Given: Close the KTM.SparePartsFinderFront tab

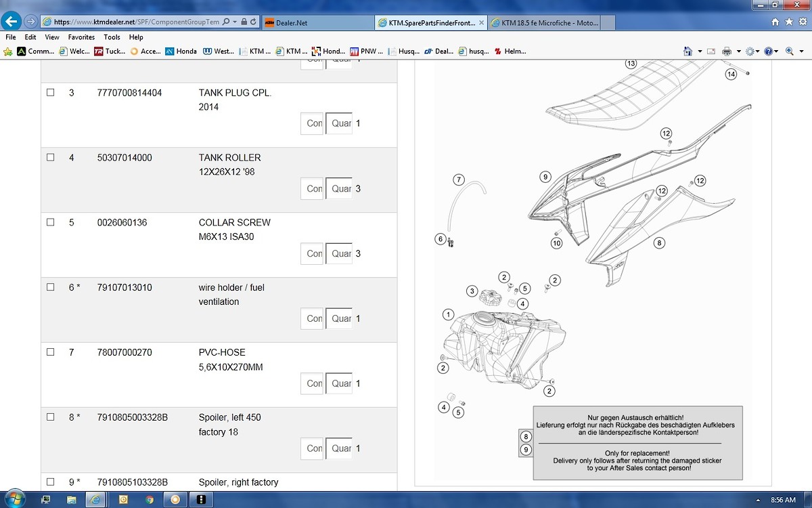Looking at the screenshot, I should point(481,22).
